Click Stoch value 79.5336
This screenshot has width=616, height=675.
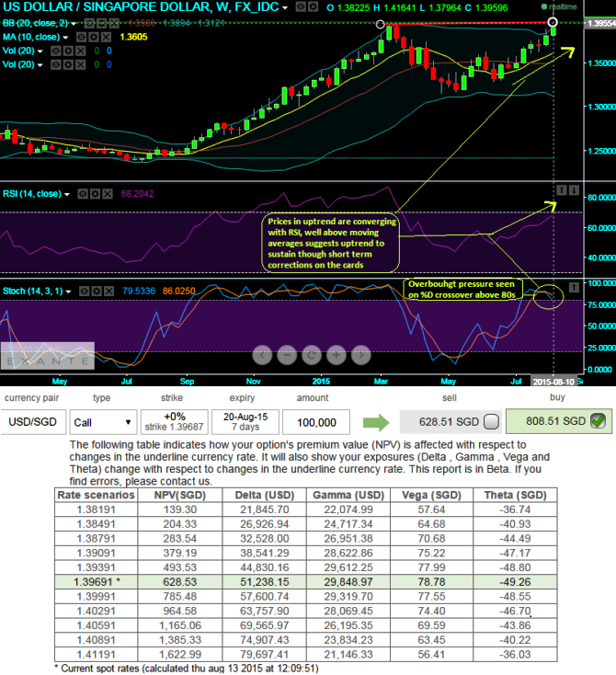[x=139, y=291]
